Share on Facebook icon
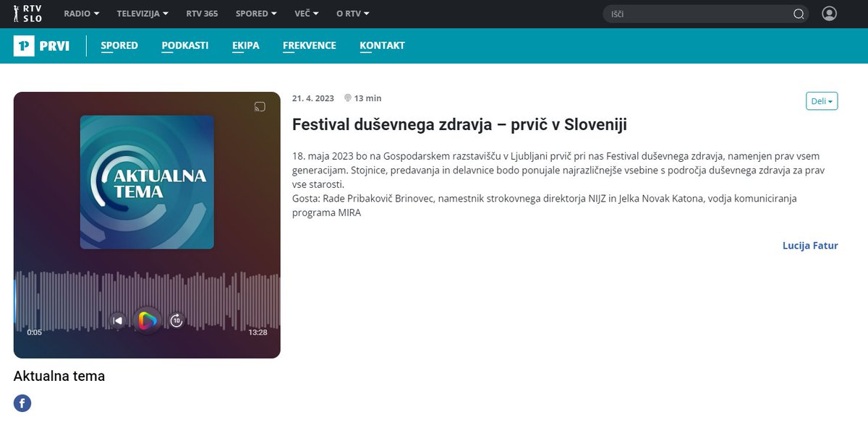Screen dimensions: 868x425 pos(22,403)
